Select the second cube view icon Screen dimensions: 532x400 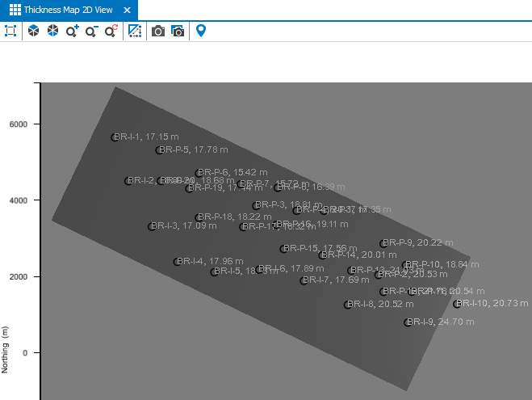click(x=52, y=31)
